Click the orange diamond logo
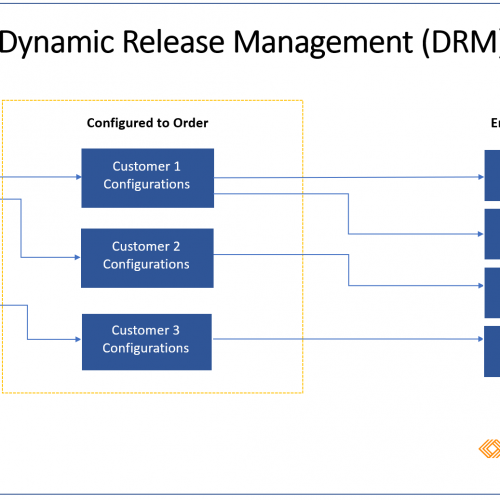Screen dimensions: 500x500 pyautogui.click(x=489, y=448)
